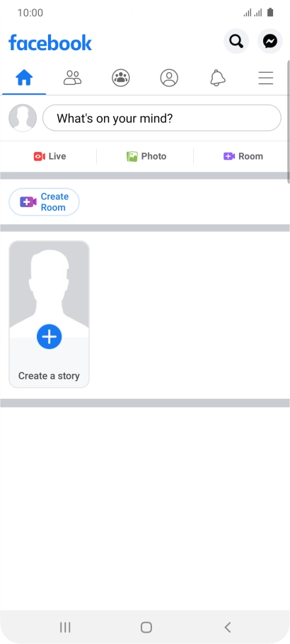
Task: Tap the Android home navigation button
Action: click(x=146, y=627)
